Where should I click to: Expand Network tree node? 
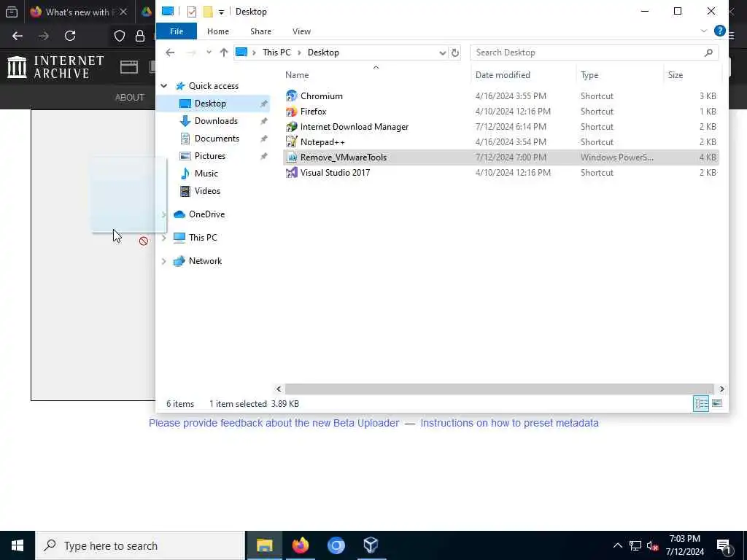(x=164, y=261)
